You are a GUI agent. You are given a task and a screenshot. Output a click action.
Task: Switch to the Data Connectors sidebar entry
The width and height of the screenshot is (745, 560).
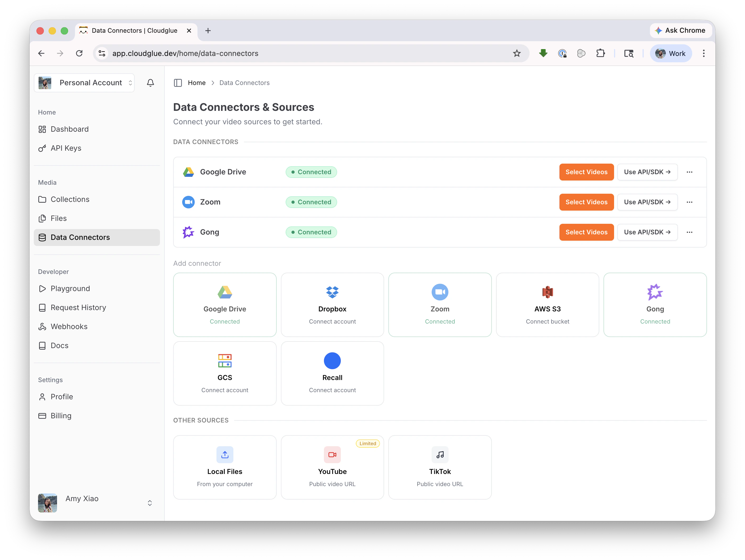pyautogui.click(x=80, y=237)
